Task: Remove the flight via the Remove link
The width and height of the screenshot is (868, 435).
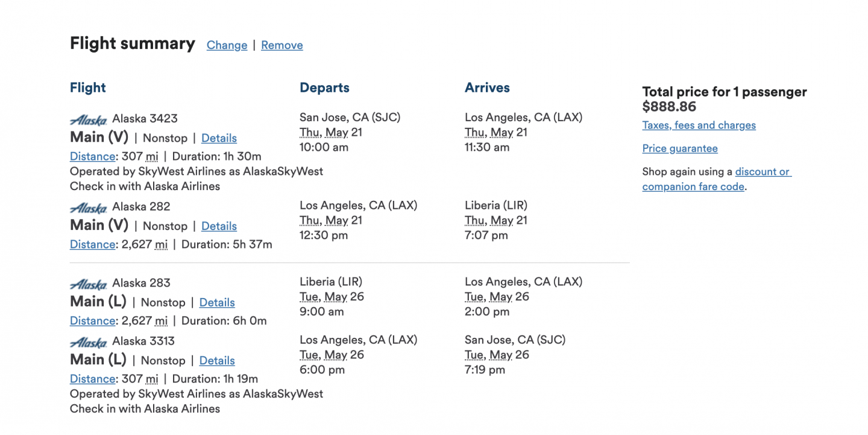Action: point(281,45)
